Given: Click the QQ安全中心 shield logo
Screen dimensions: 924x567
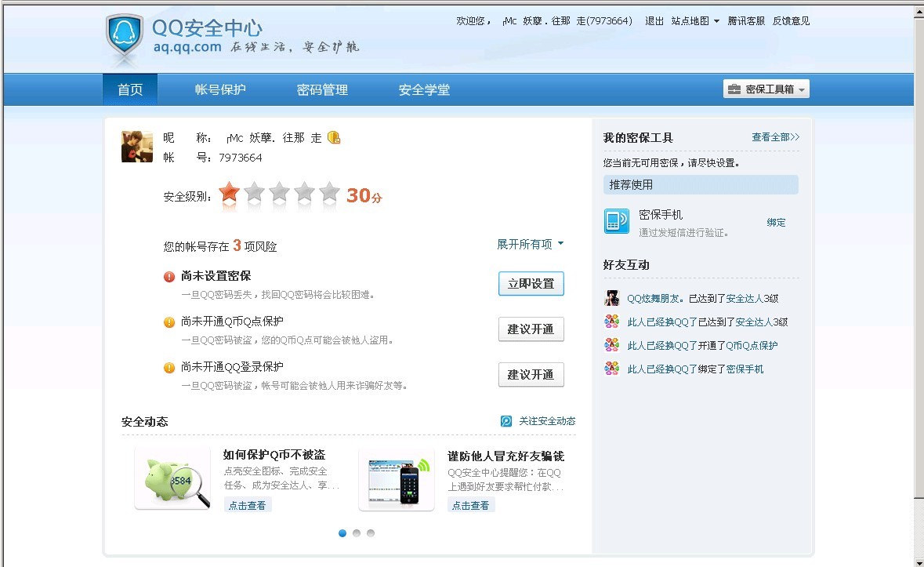Looking at the screenshot, I should point(125,37).
